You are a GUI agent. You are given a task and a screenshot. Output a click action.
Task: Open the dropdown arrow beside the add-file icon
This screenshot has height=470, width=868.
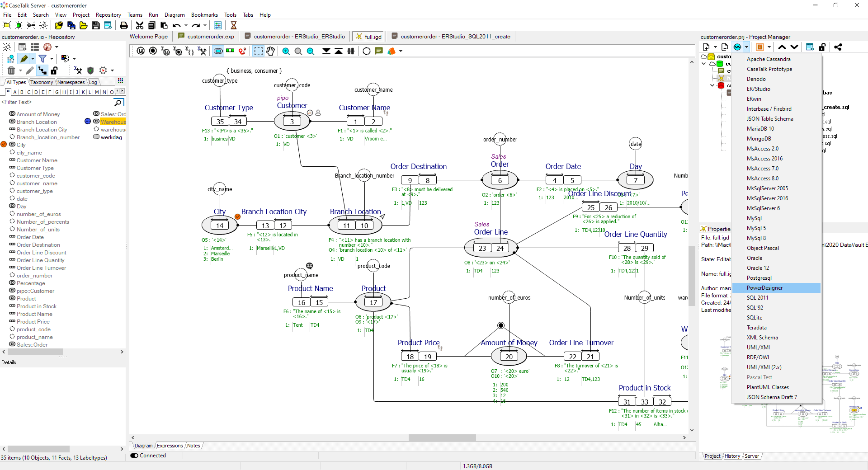[x=715, y=47]
